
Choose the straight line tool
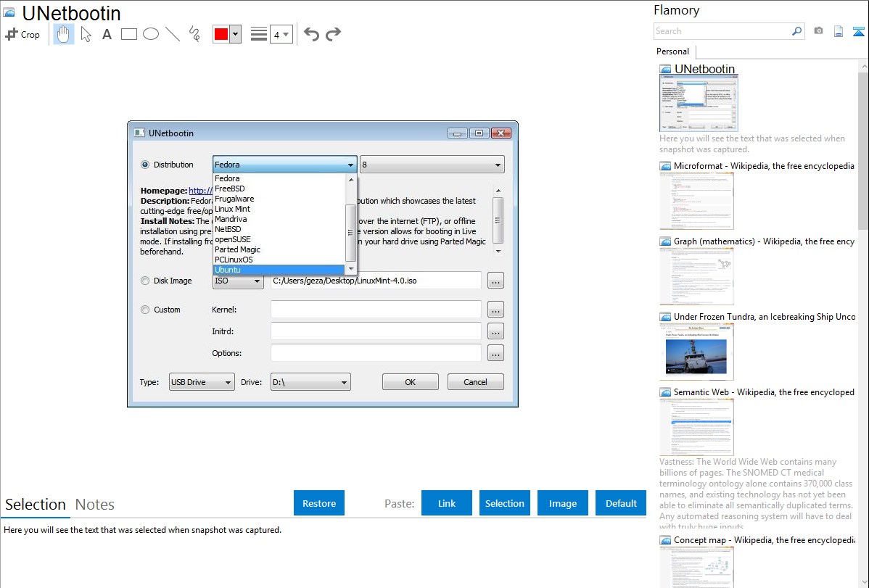point(173,34)
